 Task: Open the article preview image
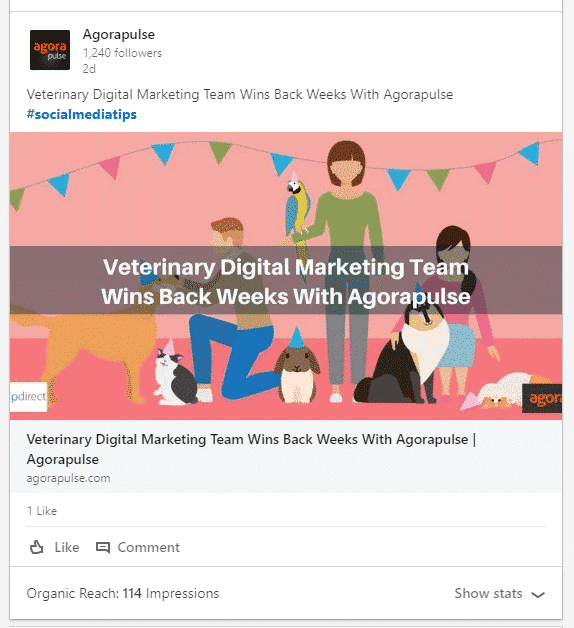(286, 276)
